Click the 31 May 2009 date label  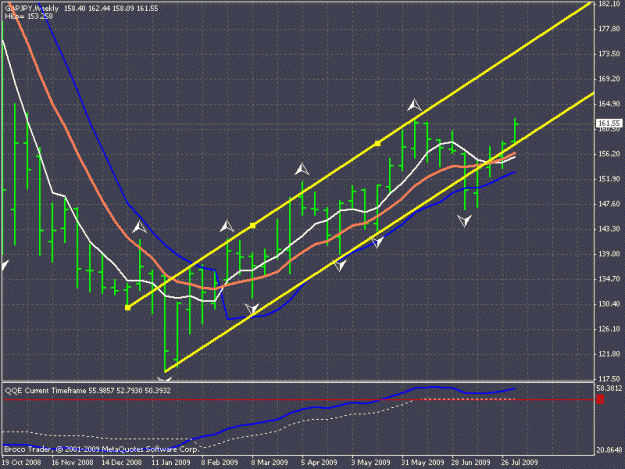coord(423,462)
